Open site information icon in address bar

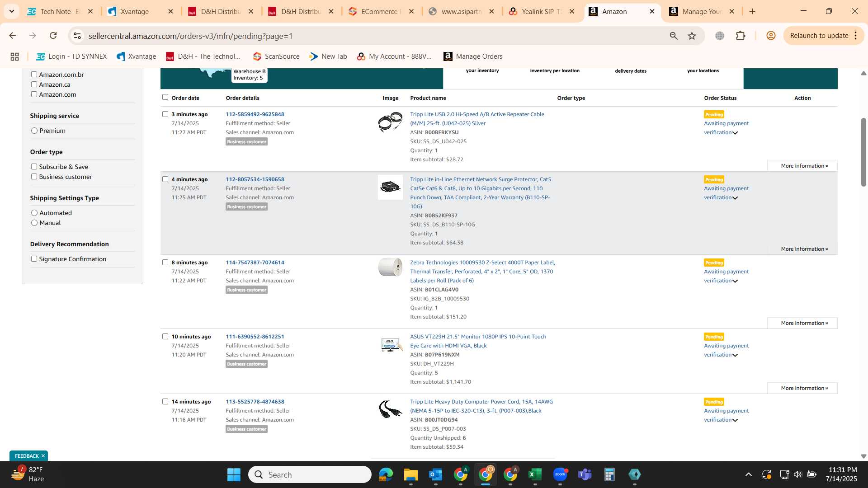(77, 36)
